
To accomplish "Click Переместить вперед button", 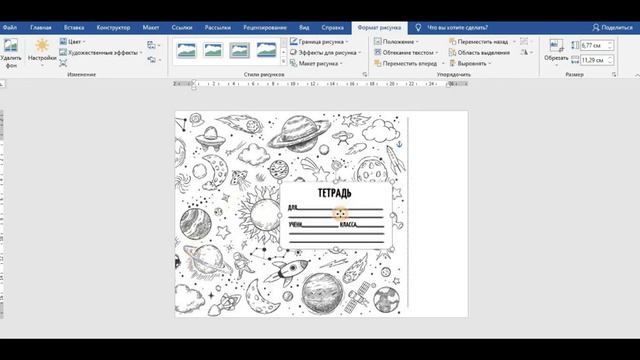I will tap(406, 64).
